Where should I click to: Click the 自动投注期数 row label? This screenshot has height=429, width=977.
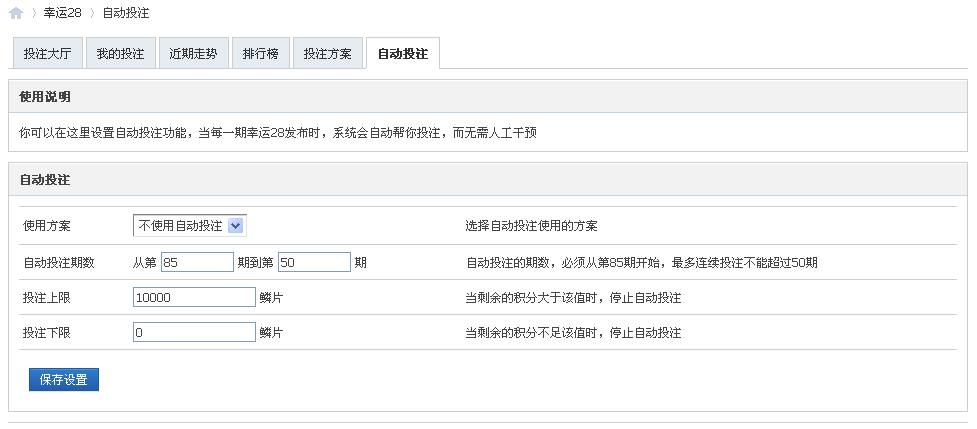[59, 262]
